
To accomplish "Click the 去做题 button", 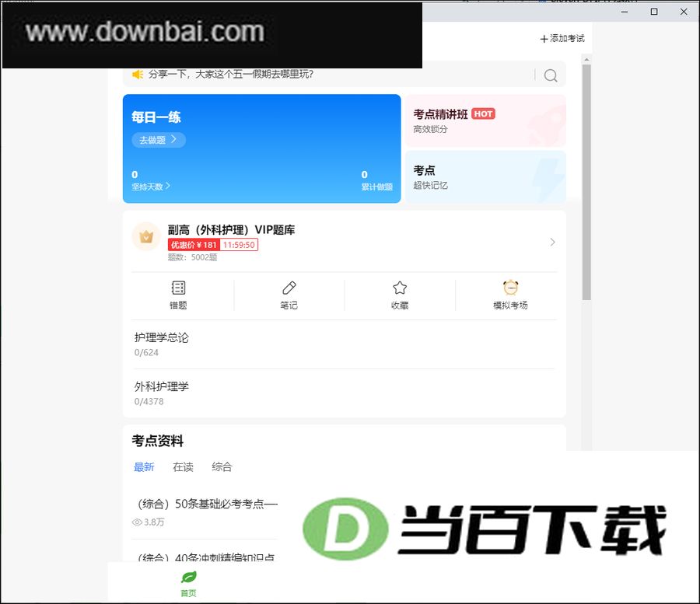I will point(159,140).
